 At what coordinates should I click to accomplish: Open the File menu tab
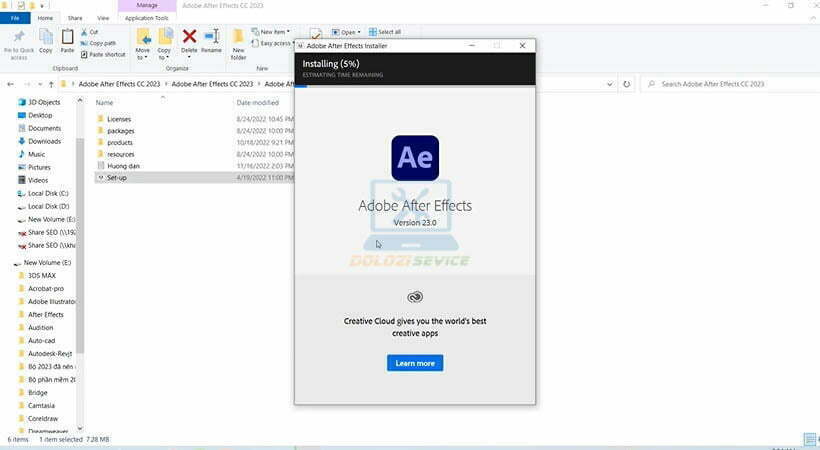[15, 18]
